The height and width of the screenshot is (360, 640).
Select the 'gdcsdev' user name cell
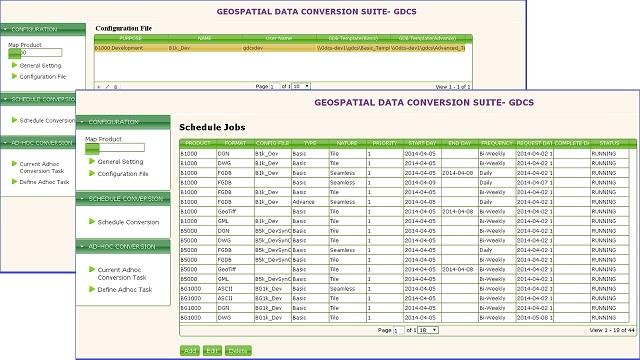pyautogui.click(x=279, y=48)
